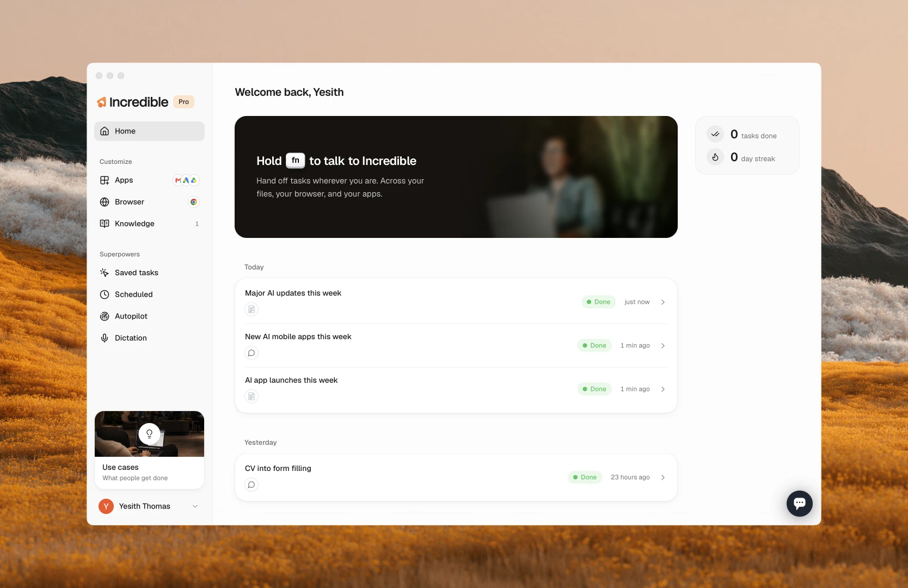Open CV into form filling chevron arrow

point(663,477)
